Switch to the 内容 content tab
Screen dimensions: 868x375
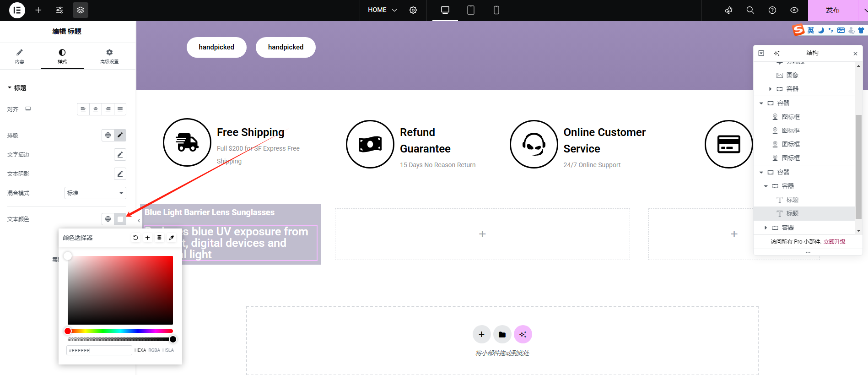(19, 56)
